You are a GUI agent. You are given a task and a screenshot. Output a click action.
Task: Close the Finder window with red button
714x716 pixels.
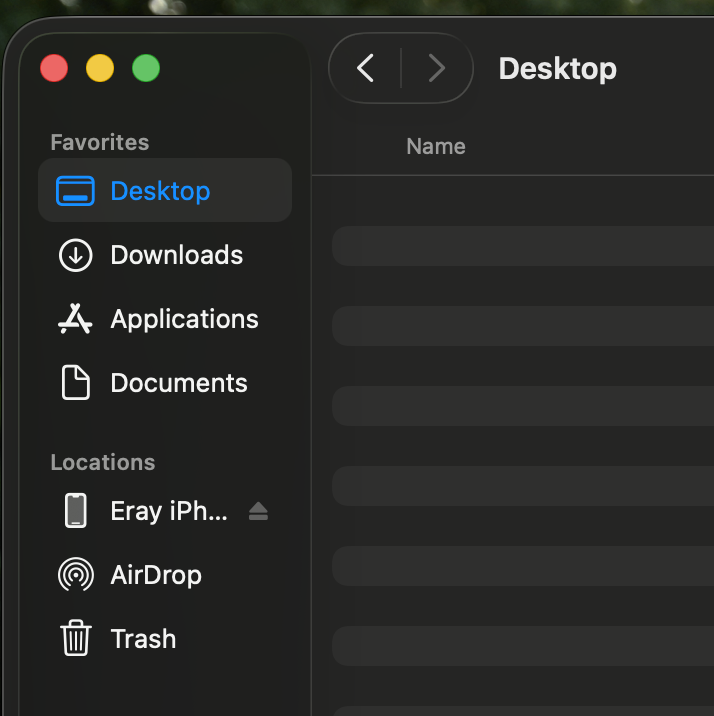[54, 68]
